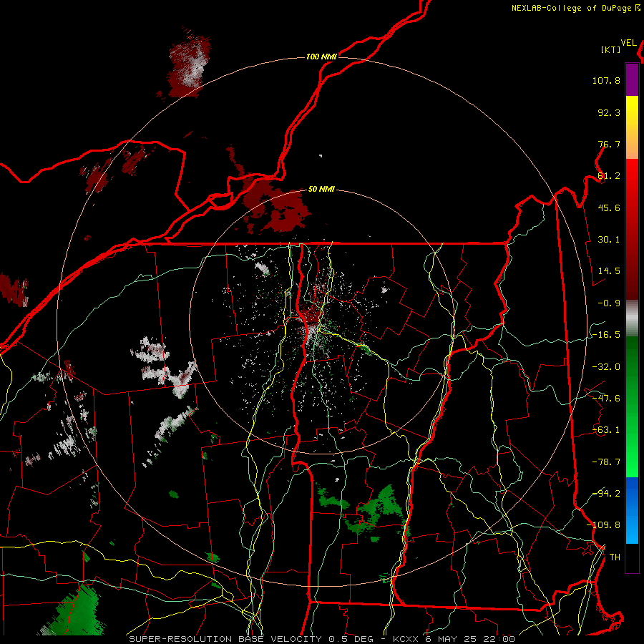Screen dimensions: 644x644
Task: Click the -63.1 scale value
Action: (x=606, y=430)
